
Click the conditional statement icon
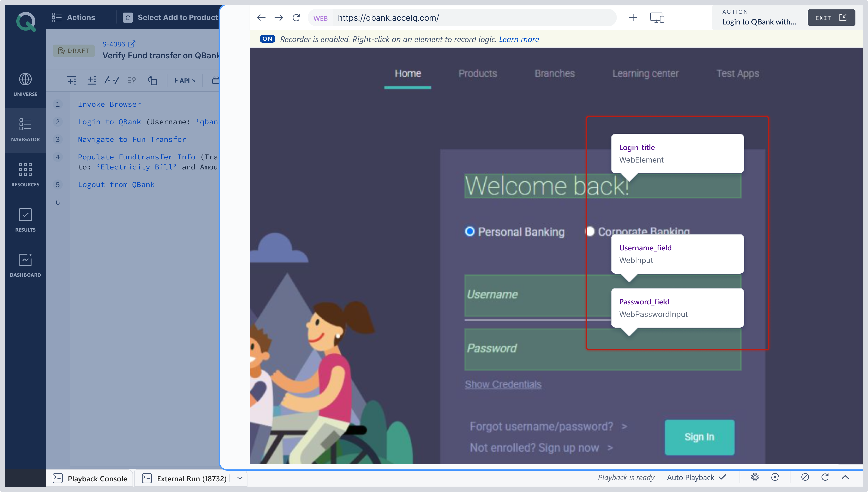pos(131,80)
